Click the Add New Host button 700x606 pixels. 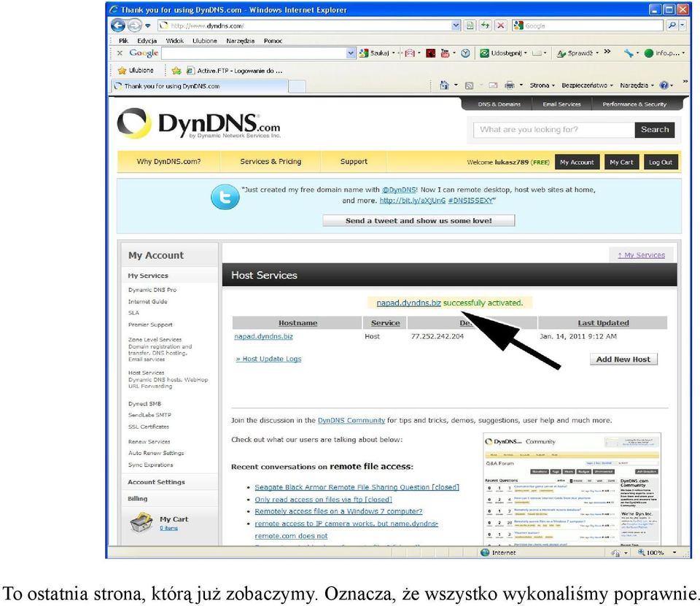(623, 359)
